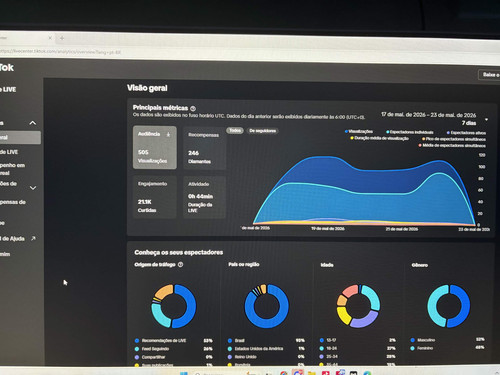Screen dimensions: 500x375
Task: Click the Feminino gender legend row
Action: pyautogui.click(x=447, y=348)
